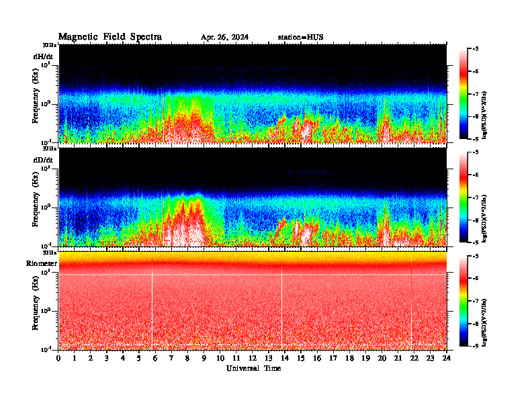Click the log(PSD) label beside dD/dt color scale
The image size is (532, 411).
click(x=485, y=218)
